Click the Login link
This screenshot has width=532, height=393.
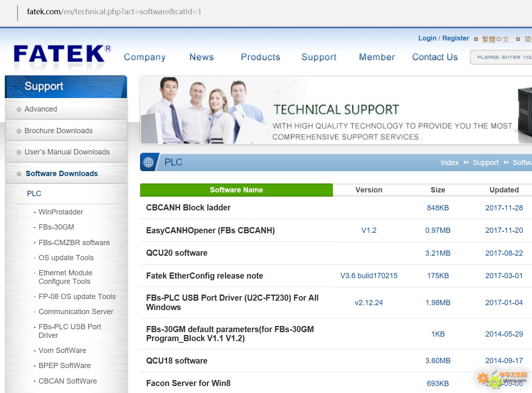click(x=427, y=38)
